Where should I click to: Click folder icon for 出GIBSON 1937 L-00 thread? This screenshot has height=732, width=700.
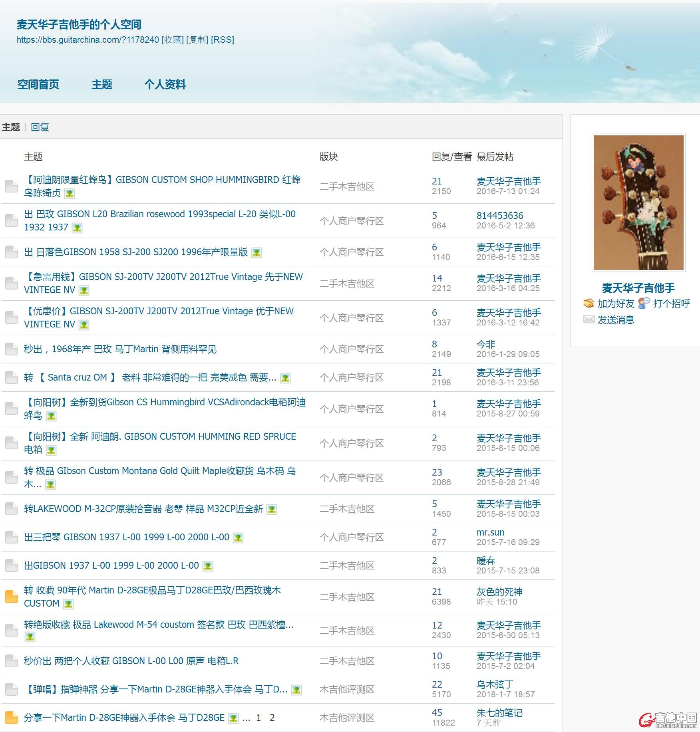(12, 565)
